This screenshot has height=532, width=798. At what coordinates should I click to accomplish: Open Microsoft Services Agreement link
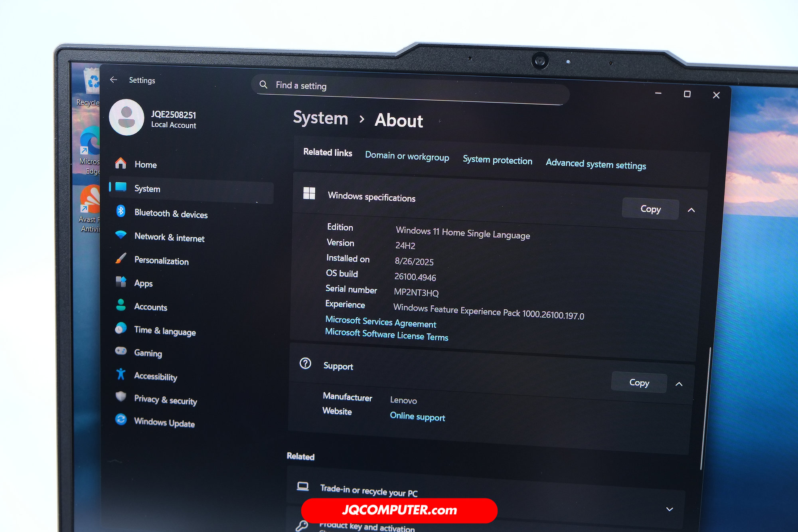[x=381, y=322]
